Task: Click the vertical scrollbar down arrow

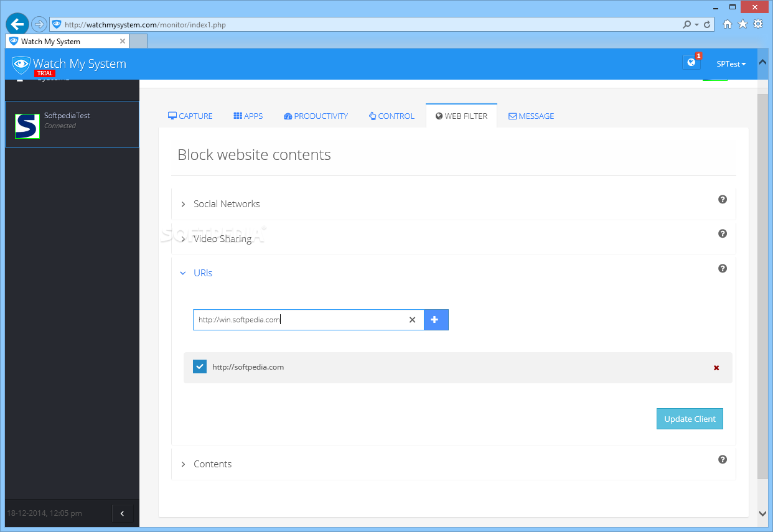Action: (x=762, y=513)
